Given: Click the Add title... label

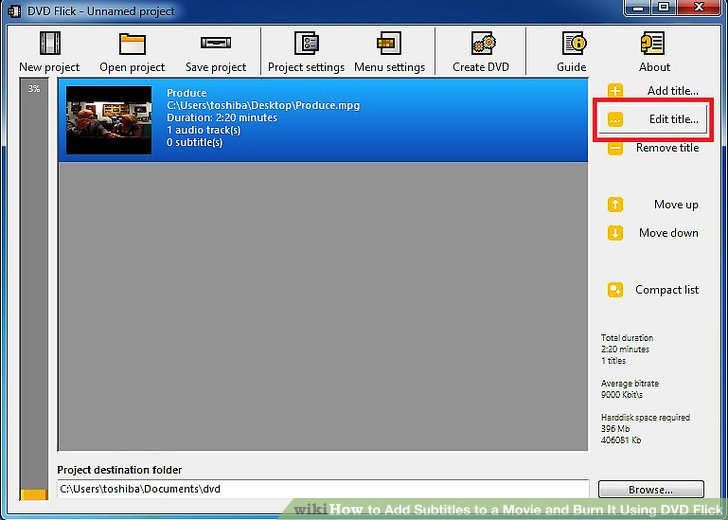Looking at the screenshot, I should tap(673, 91).
